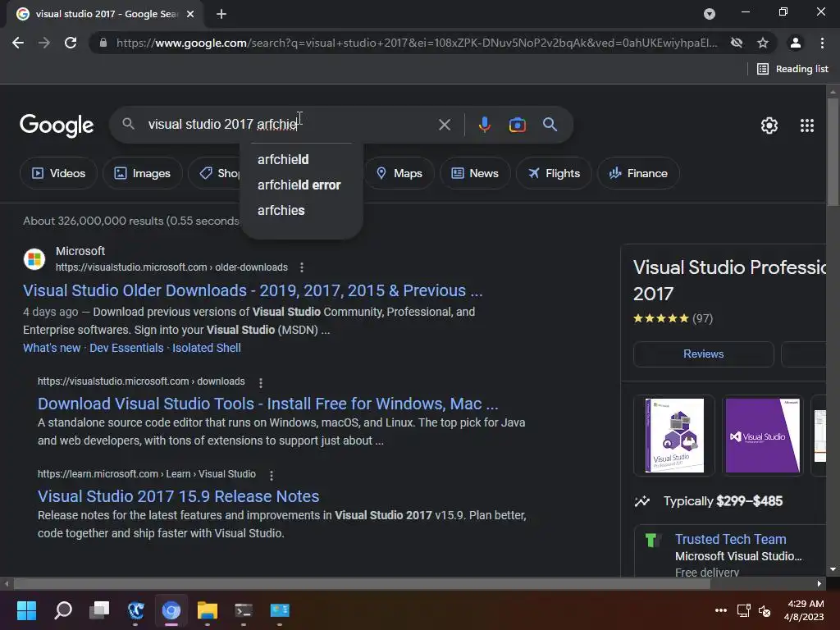View the purple Visual Studio product image
Viewport: 840px width, 630px height.
763,436
